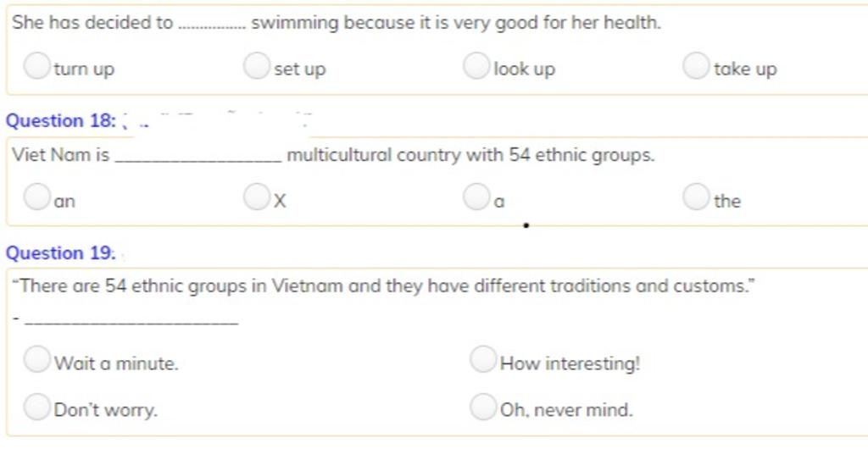Screen dimensions: 868x449
Task: Click the blank response line in Question 19
Action: tap(131, 323)
